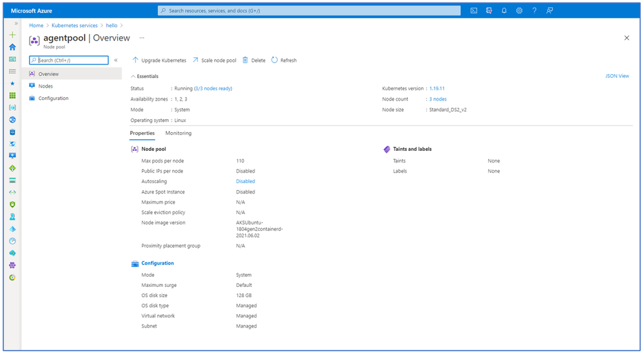Viewport: 644px width, 354px height.
Task: Open Advisor cloud icon in sidebar
Action: coord(12,253)
